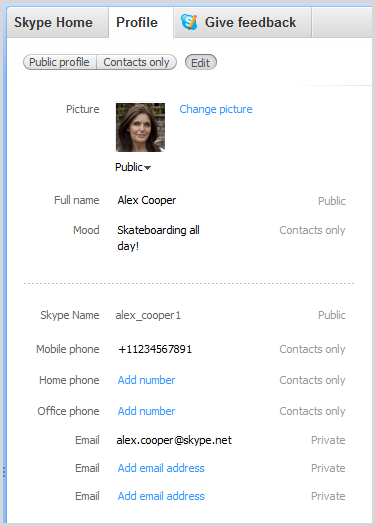Click the panel resize grip on left edge
Screen dimensions: 375x526
point(4,471)
